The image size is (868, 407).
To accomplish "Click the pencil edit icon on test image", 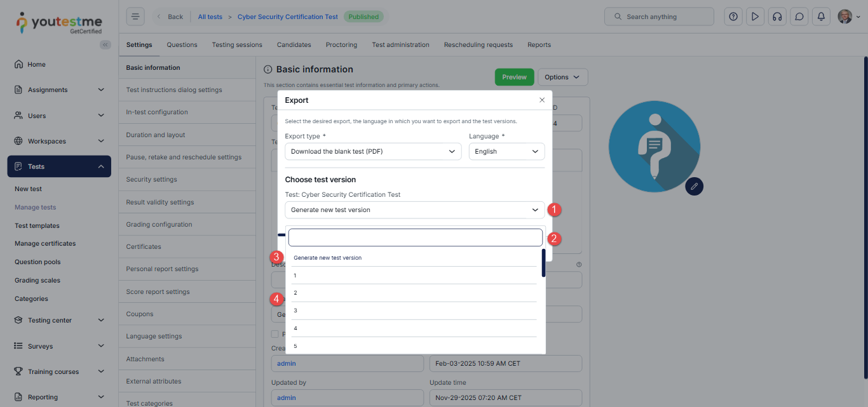I will [x=694, y=186].
